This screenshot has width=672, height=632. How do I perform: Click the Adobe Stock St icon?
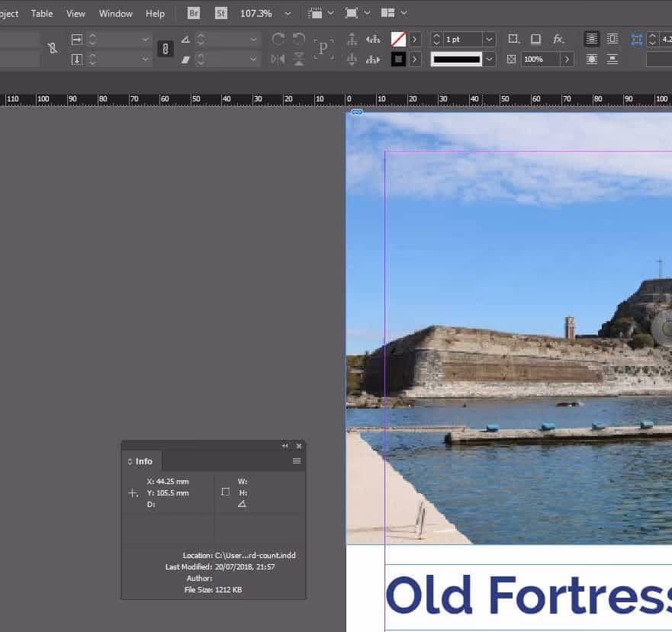pos(221,14)
